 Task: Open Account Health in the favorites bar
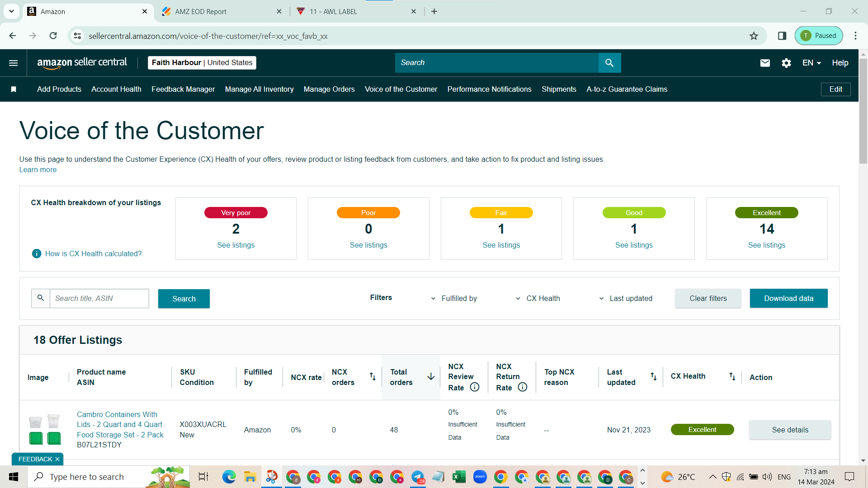(116, 89)
